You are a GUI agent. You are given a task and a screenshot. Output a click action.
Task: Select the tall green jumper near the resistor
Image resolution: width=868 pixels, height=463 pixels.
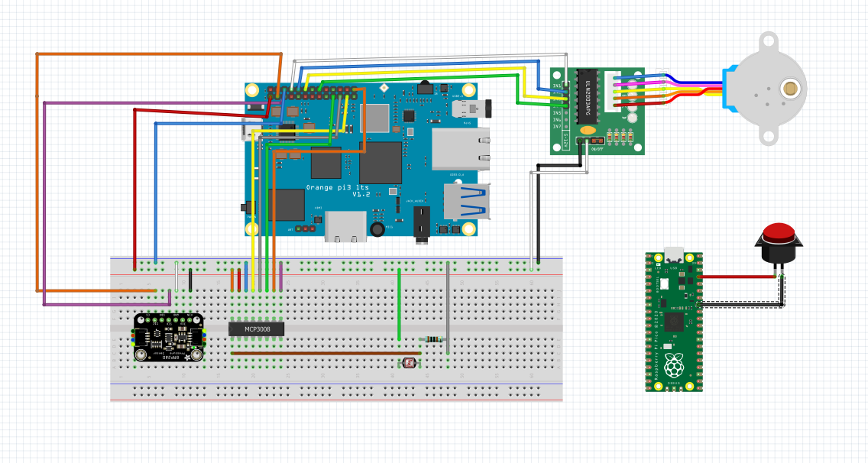tap(399, 305)
